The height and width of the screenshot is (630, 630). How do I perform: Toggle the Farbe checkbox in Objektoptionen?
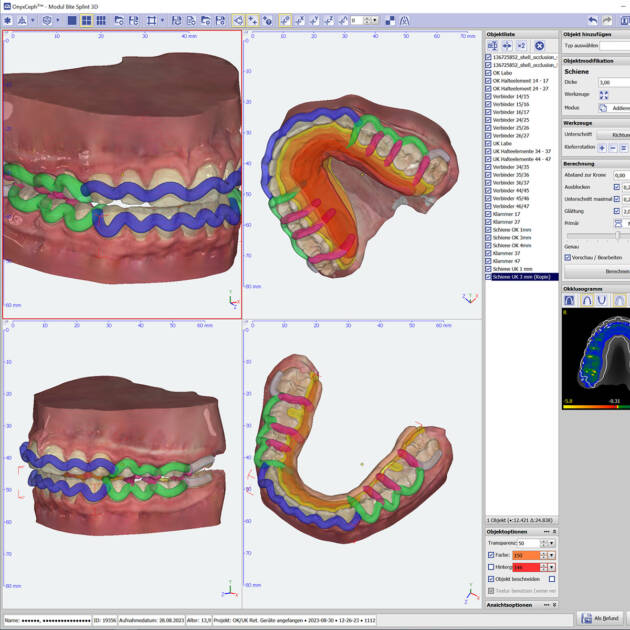coord(491,555)
